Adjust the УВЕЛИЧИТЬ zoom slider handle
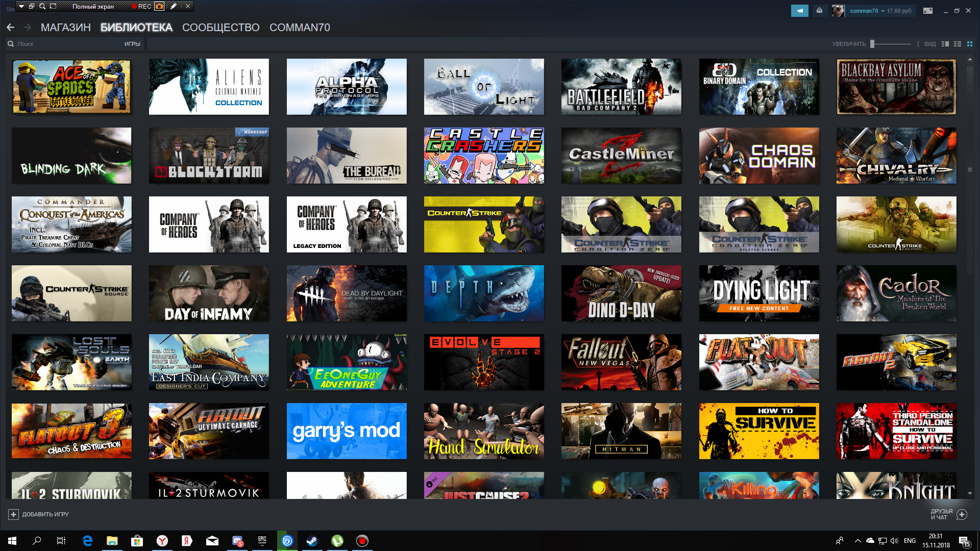Image resolution: width=980 pixels, height=551 pixels. (x=872, y=44)
